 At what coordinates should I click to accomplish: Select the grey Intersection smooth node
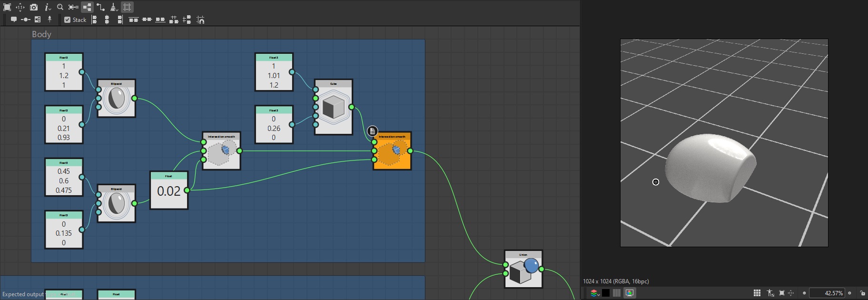pos(221,151)
